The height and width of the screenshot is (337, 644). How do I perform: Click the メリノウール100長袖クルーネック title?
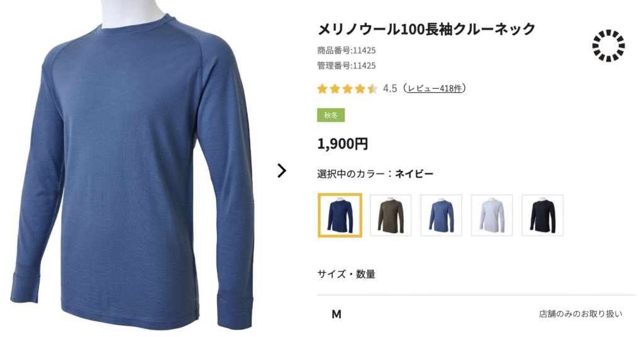(426, 29)
